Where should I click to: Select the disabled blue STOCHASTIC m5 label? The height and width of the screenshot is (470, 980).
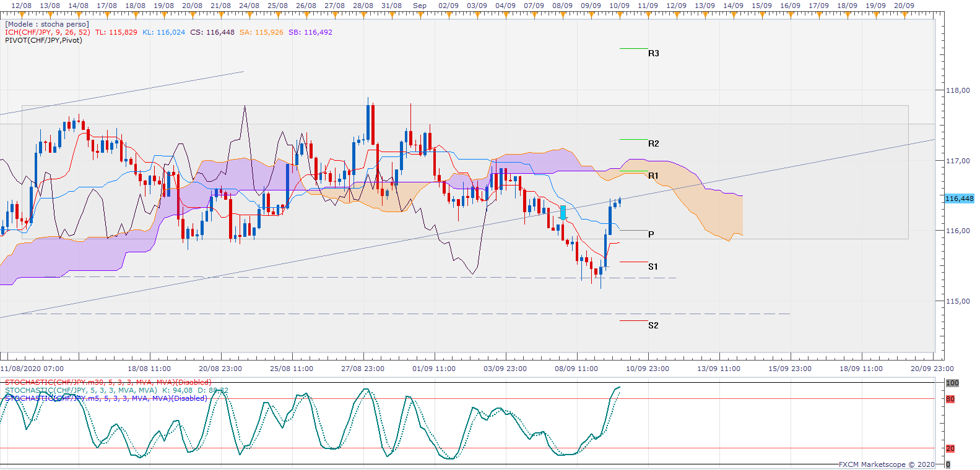[106, 398]
